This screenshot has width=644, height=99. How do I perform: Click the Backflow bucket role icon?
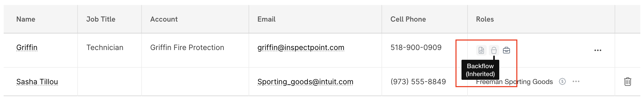pyautogui.click(x=494, y=50)
